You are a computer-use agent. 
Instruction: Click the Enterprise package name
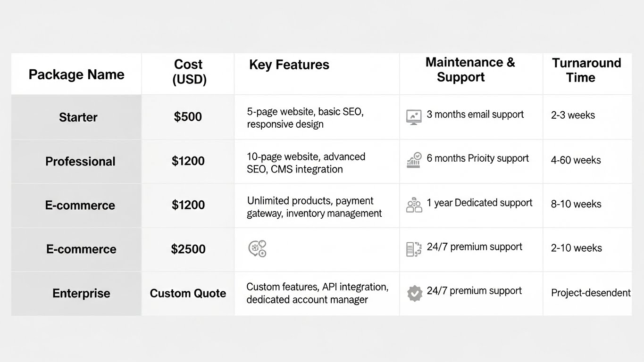(81, 294)
